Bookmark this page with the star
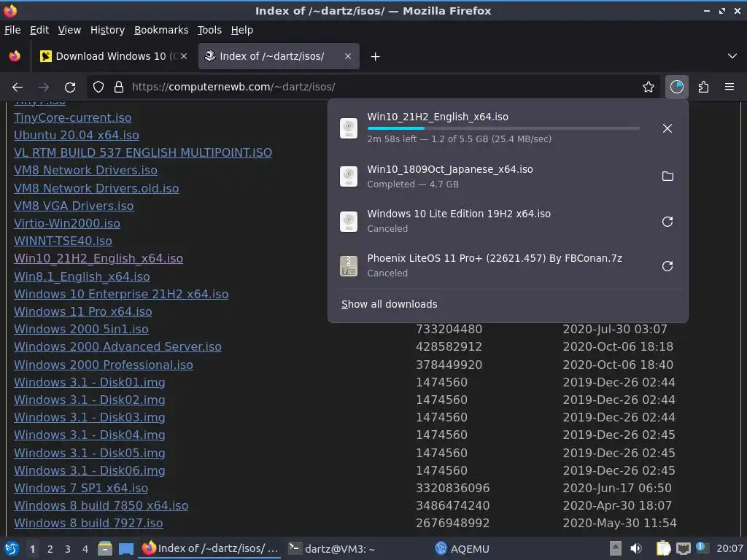Viewport: 747px width, 560px height. click(648, 87)
